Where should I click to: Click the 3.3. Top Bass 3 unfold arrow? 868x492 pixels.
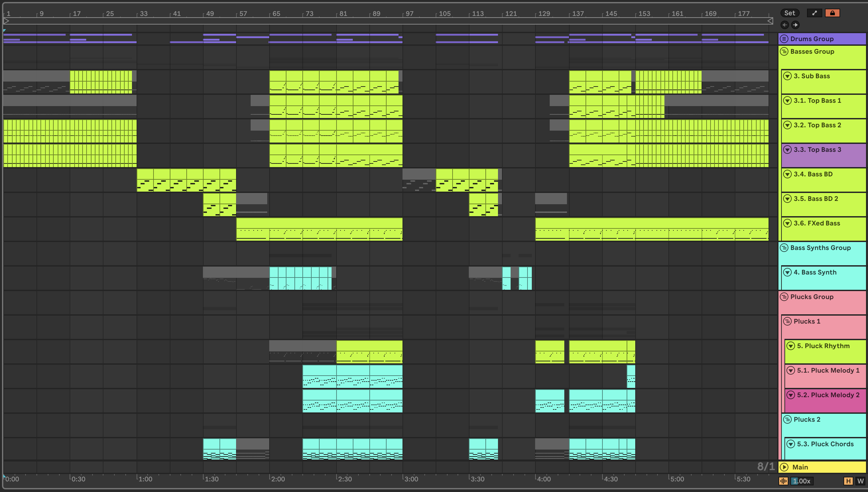pos(787,150)
